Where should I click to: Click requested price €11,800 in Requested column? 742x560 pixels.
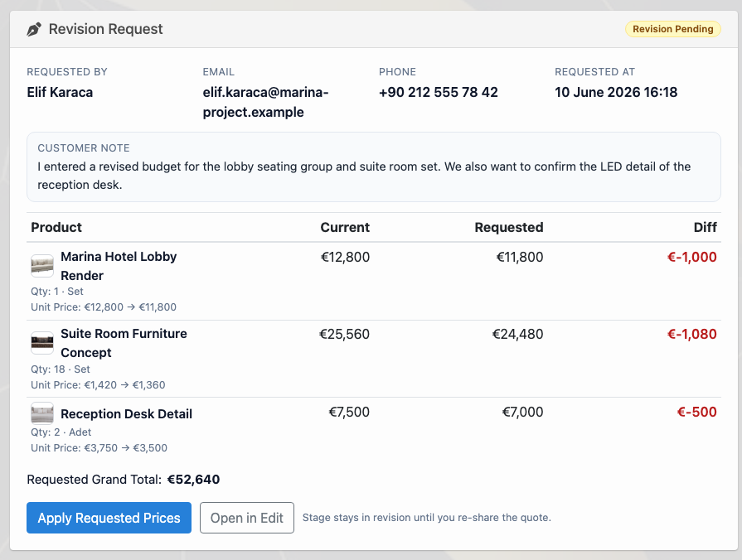(520, 257)
